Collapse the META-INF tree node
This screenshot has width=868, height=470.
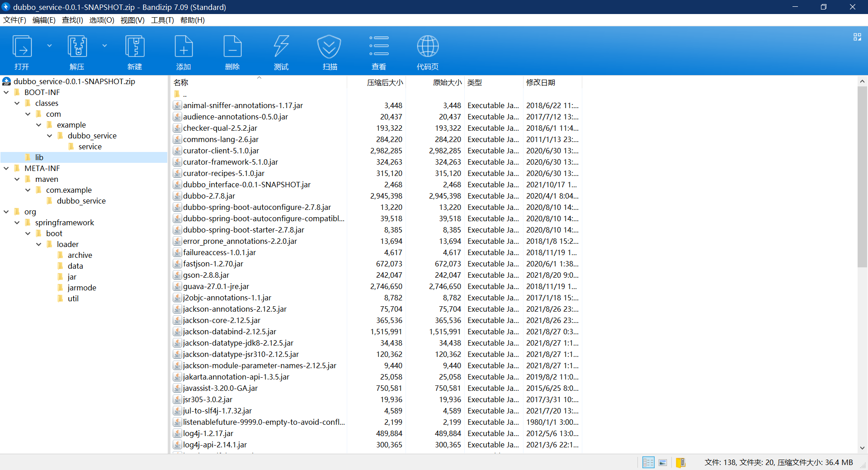[6, 168]
